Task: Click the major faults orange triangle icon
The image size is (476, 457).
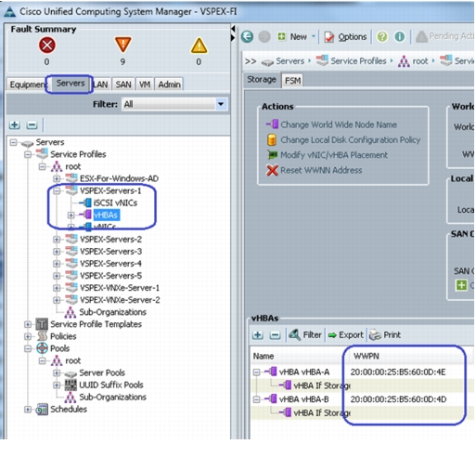Action: pos(122,45)
